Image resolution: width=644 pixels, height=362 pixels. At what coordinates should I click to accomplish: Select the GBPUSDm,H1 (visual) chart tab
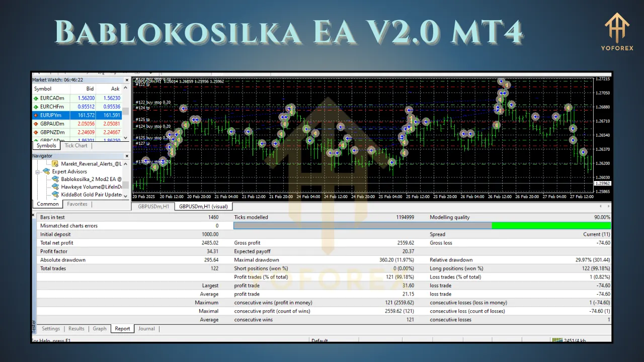203,207
